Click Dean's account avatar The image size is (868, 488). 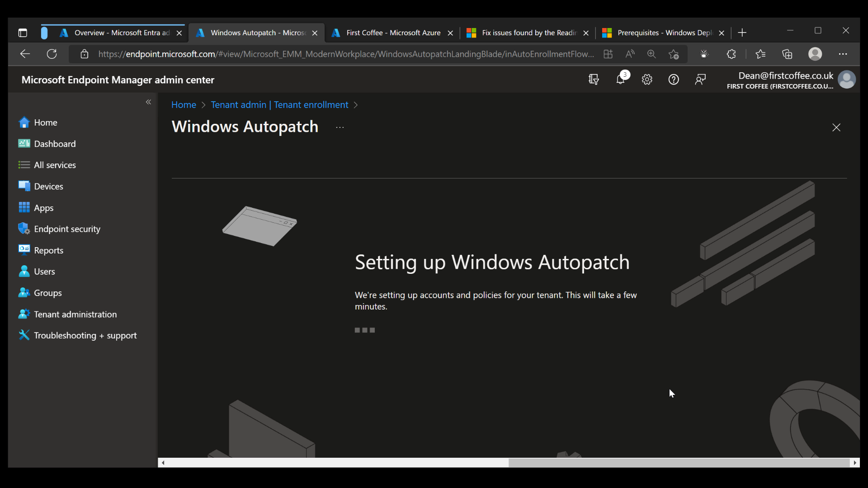coord(847,80)
